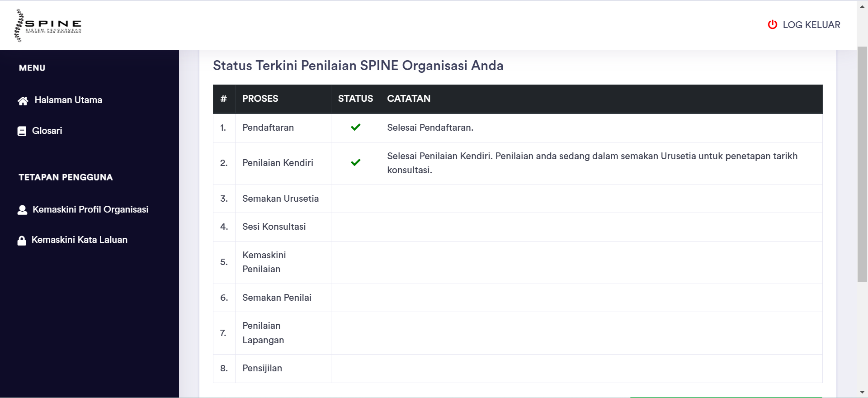868x398 pixels.
Task: Click the Penilaian Kendiri green checkmark
Action: point(355,163)
